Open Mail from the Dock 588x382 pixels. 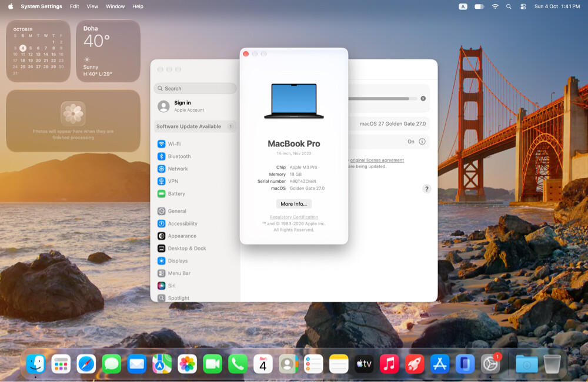click(x=136, y=364)
